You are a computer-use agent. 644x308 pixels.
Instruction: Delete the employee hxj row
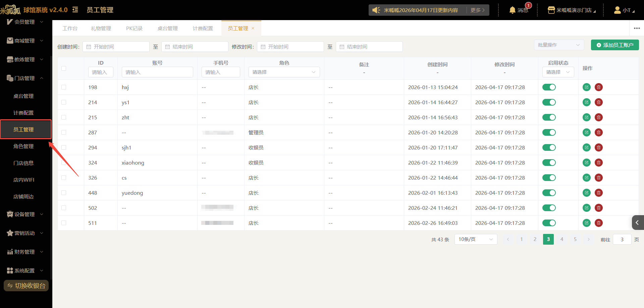pos(599,87)
